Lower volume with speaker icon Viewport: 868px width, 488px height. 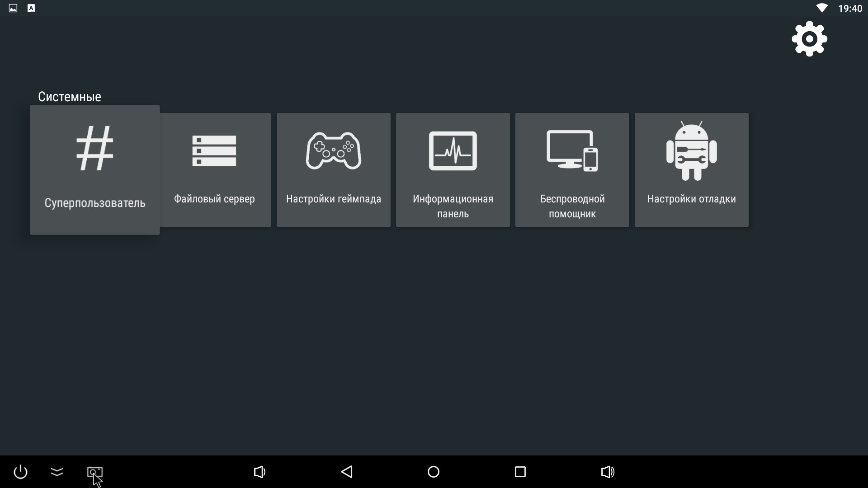pyautogui.click(x=259, y=472)
